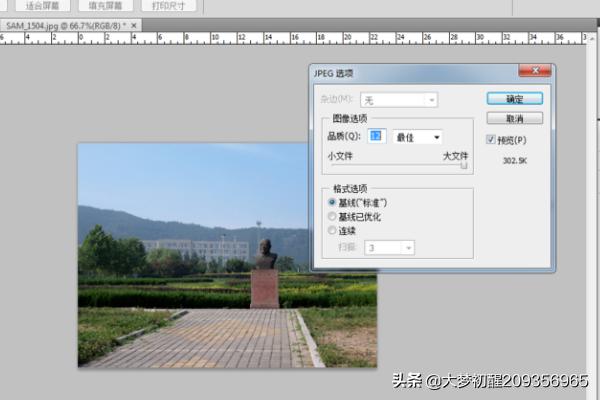Click the 填充屏幕 options bar button

[x=107, y=5]
